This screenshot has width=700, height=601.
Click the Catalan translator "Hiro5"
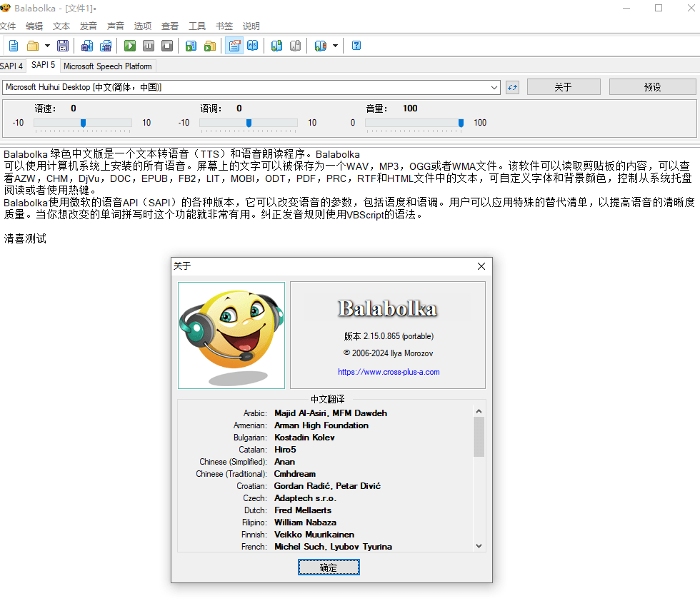coord(285,449)
